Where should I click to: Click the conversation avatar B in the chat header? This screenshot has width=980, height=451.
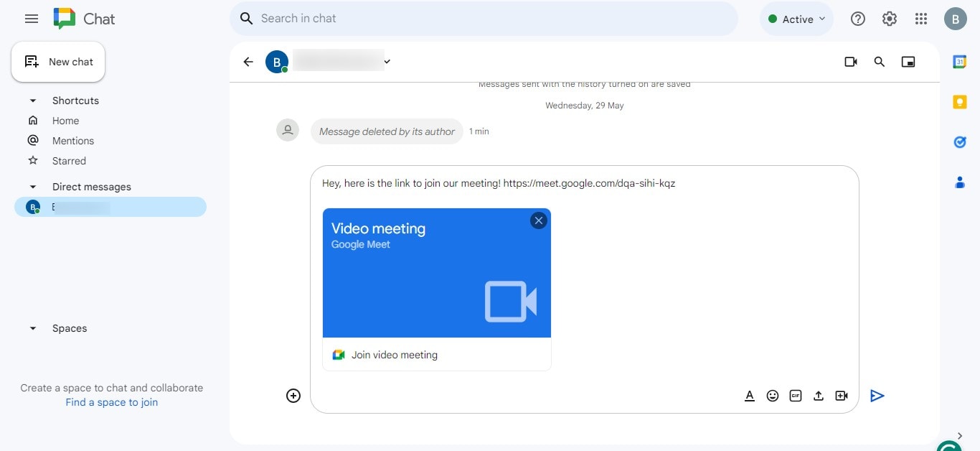tap(277, 62)
